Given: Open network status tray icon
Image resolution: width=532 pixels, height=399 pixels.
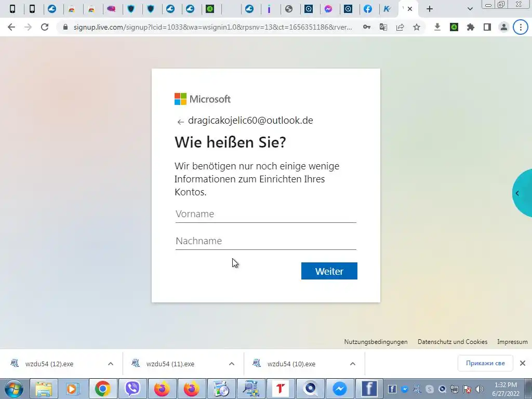Looking at the screenshot, I should [455, 389].
